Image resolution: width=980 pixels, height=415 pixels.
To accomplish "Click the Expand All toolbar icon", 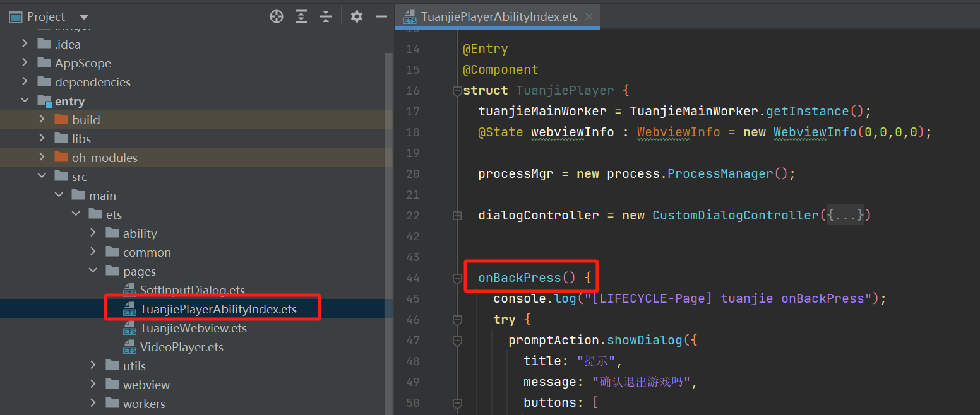I will 301,17.
